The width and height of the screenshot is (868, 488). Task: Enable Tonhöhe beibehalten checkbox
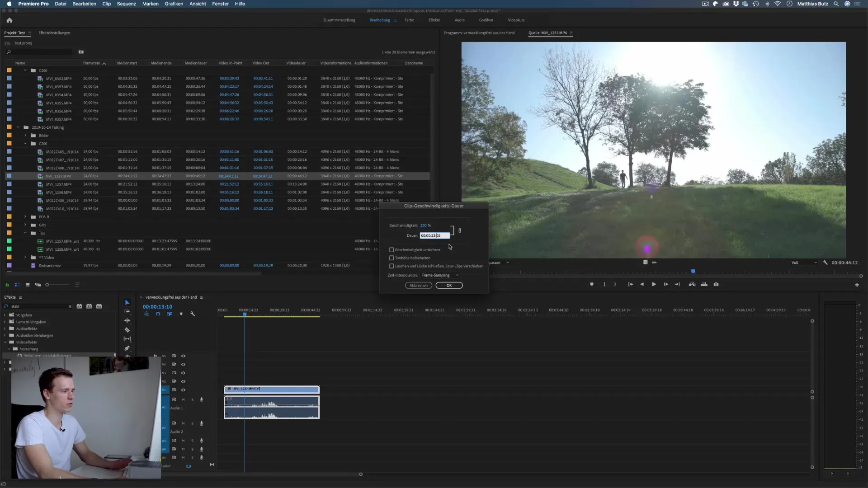coord(392,258)
